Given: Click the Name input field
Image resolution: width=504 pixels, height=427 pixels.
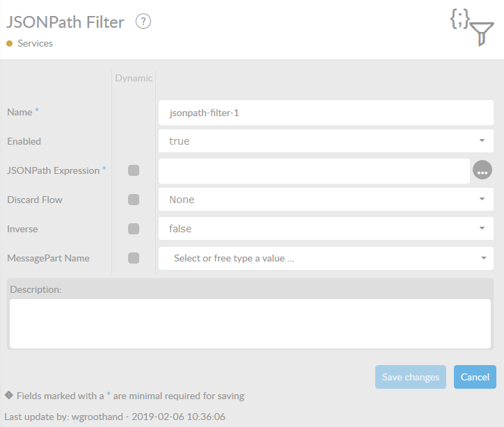Looking at the screenshot, I should pyautogui.click(x=326, y=112).
